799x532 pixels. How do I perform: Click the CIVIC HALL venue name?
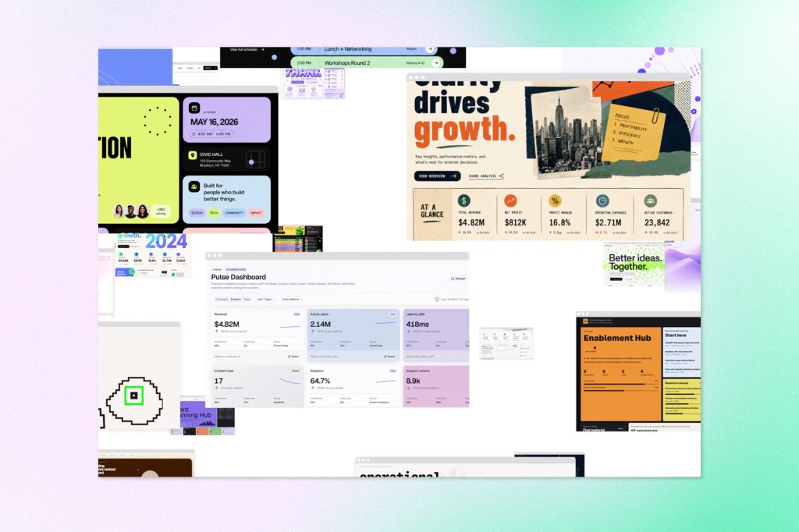click(211, 154)
